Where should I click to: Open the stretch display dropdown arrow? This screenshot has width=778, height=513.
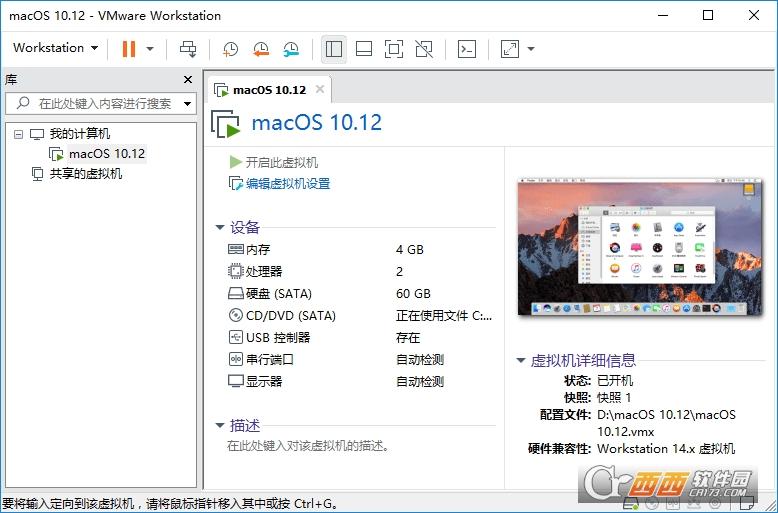pos(531,49)
